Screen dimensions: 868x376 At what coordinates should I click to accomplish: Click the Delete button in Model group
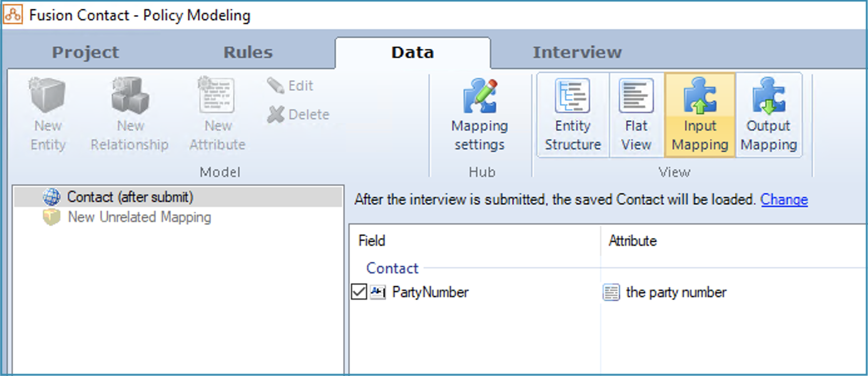[x=298, y=115]
